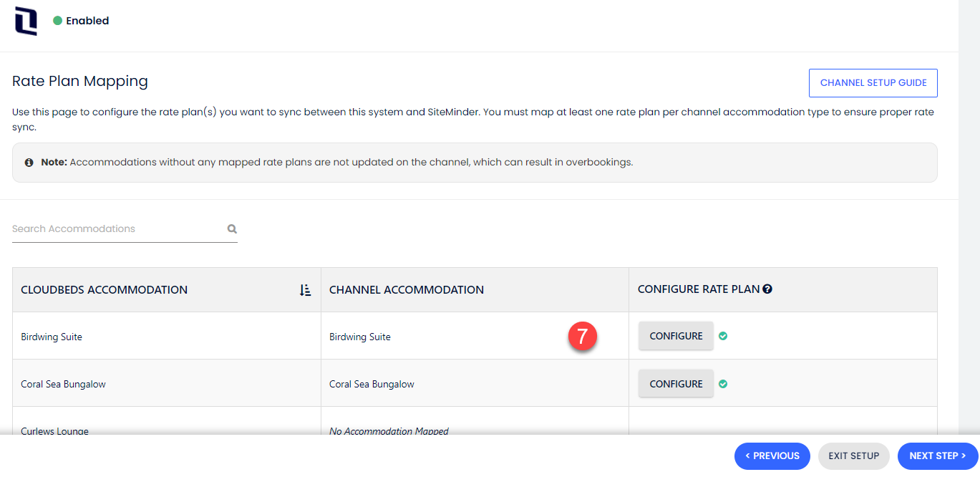Click the SiteMinder logo icon

coord(24,20)
